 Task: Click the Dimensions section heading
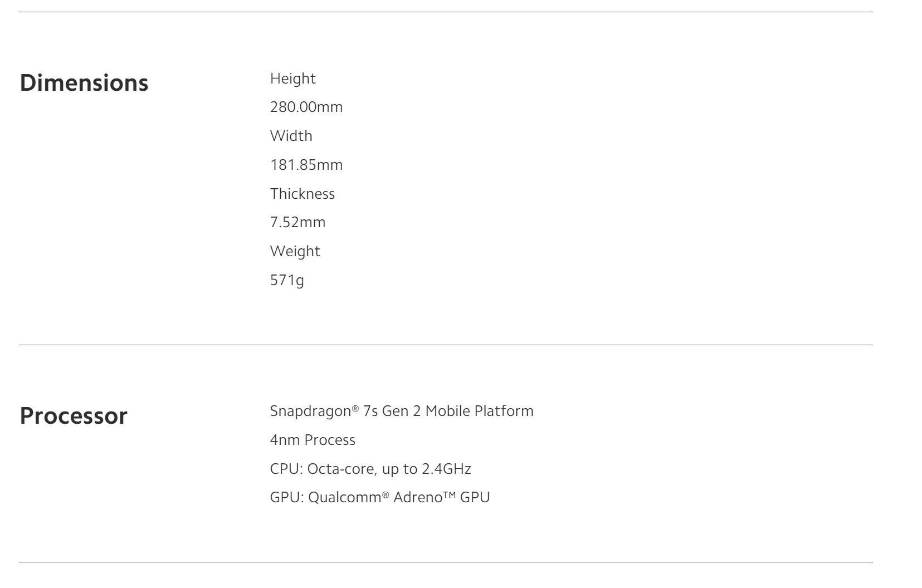(x=84, y=83)
